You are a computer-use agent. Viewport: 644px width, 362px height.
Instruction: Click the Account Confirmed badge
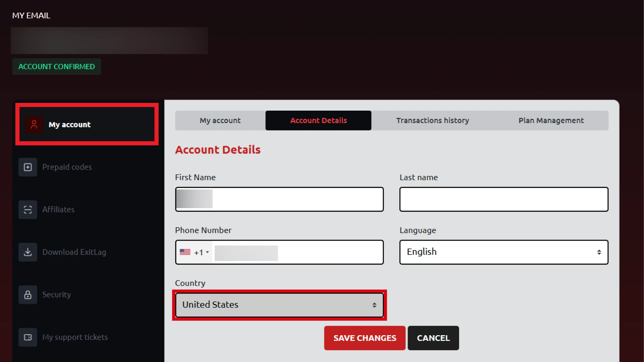56,66
